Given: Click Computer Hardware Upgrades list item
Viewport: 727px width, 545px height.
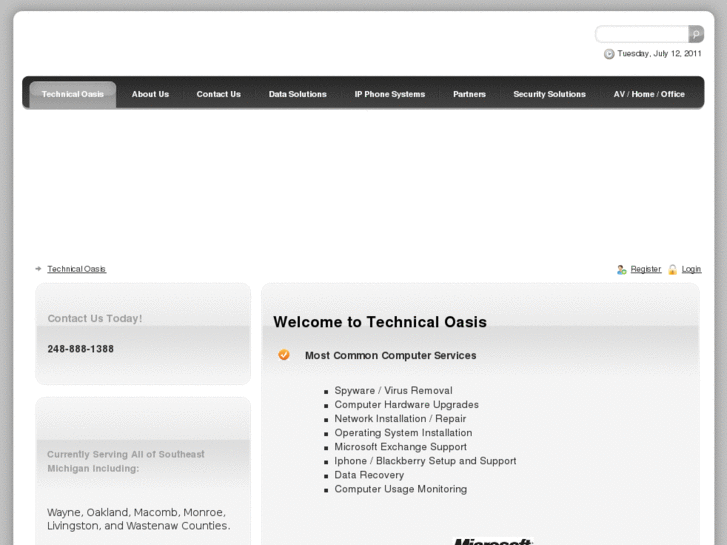Looking at the screenshot, I should [x=407, y=404].
